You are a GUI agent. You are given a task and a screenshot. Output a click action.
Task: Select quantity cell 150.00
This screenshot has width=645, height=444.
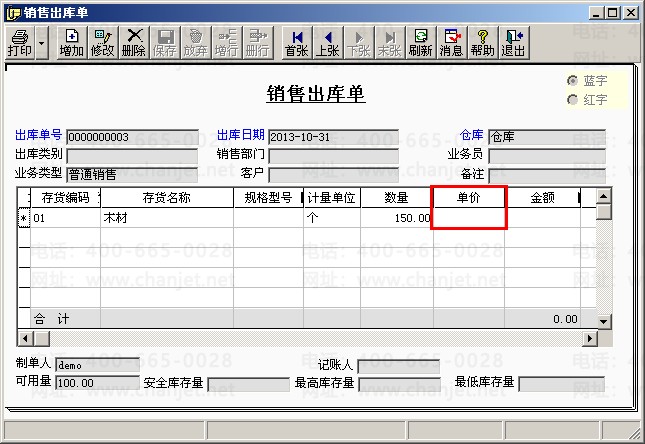pos(397,218)
